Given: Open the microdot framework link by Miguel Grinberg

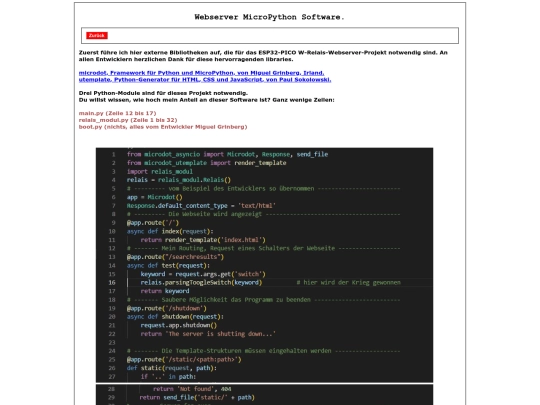Looking at the screenshot, I should (201, 73).
